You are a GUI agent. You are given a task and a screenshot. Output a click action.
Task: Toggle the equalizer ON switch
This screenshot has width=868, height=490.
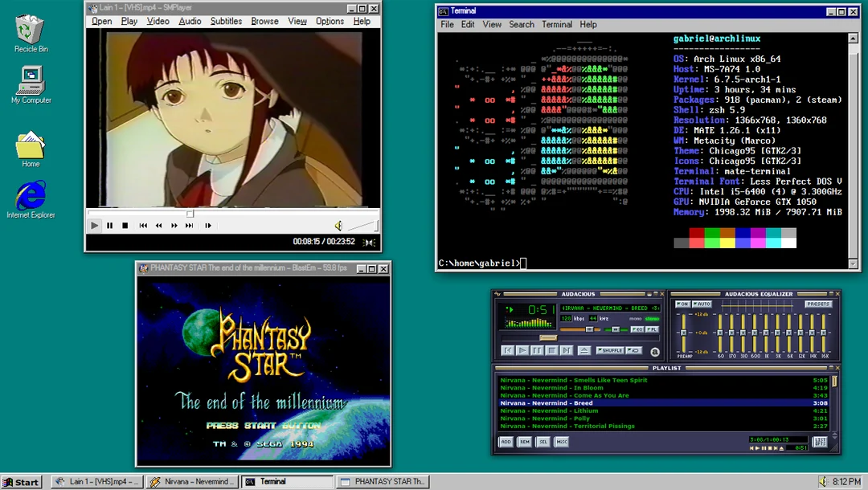point(682,304)
